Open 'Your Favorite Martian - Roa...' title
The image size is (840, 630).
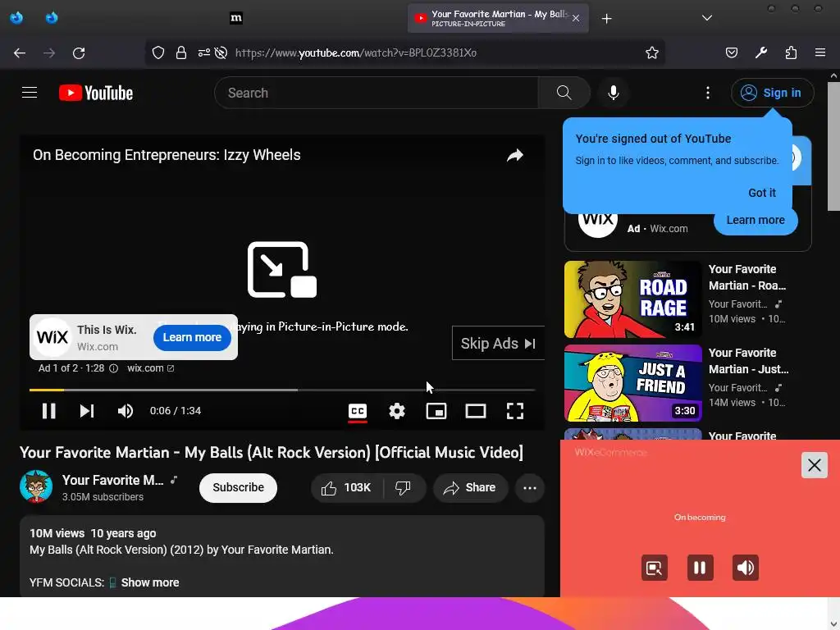click(746, 277)
